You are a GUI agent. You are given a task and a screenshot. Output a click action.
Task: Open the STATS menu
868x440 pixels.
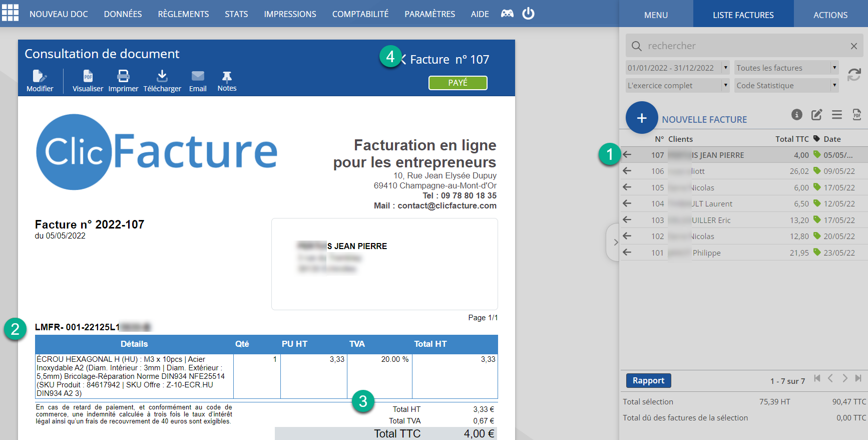click(236, 14)
